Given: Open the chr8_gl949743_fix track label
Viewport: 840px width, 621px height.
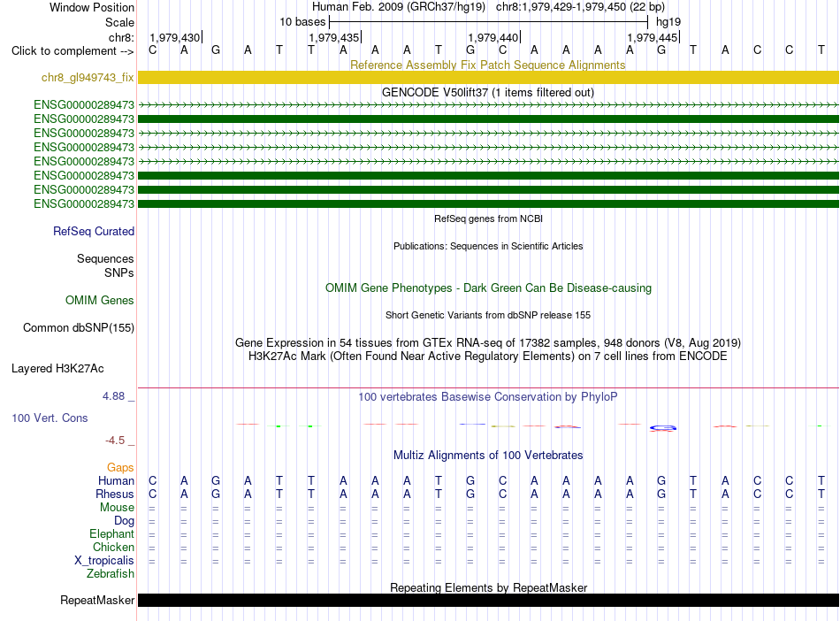Looking at the screenshot, I should 88,78.
